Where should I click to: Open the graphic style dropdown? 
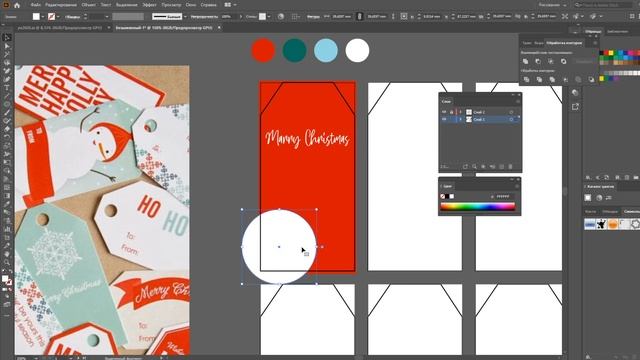coord(269,17)
